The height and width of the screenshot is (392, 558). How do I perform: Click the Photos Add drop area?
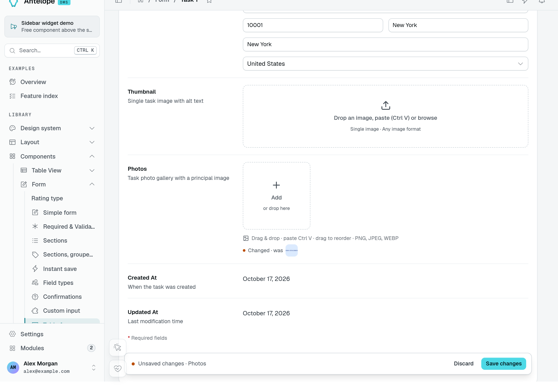coord(276,196)
